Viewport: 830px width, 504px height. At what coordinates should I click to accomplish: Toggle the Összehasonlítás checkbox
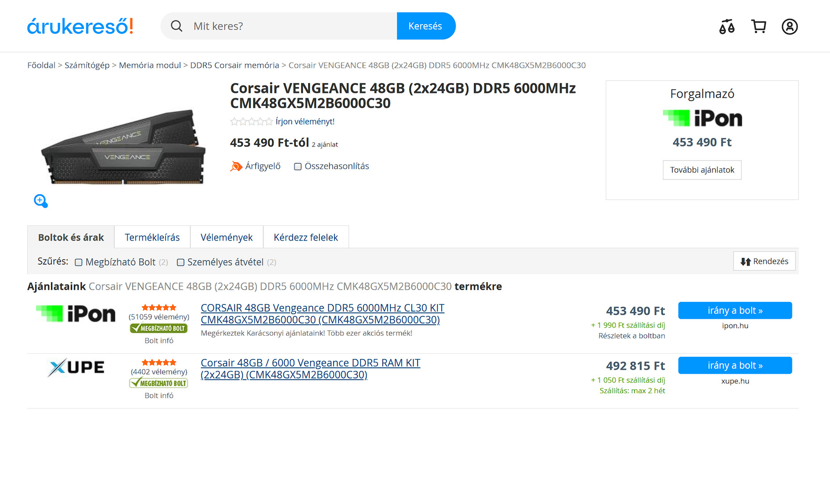point(298,167)
